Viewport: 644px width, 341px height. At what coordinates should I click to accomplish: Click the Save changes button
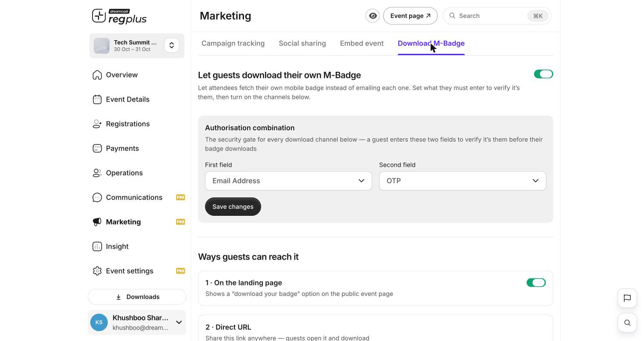(x=233, y=207)
